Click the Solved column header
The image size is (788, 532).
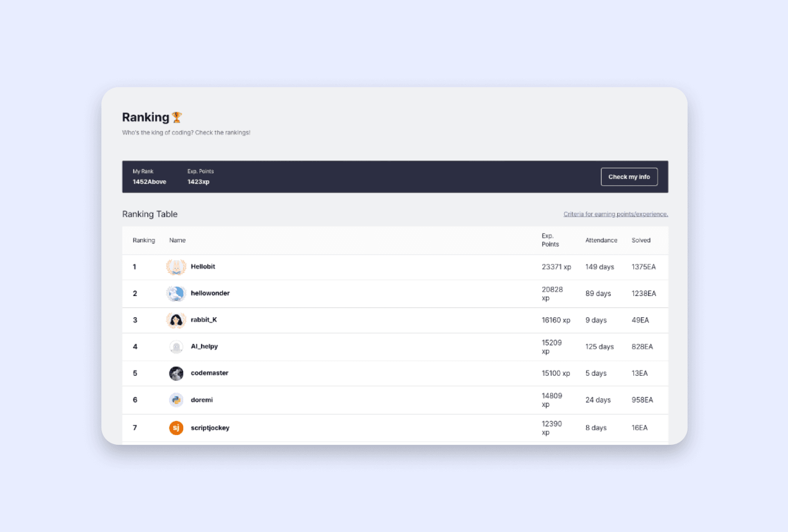tap(641, 240)
